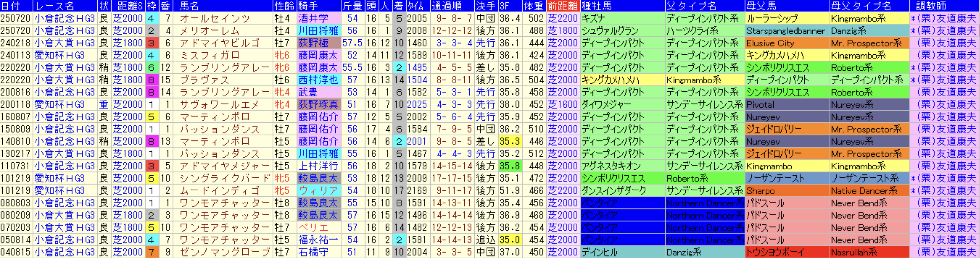The width and height of the screenshot is (980, 258).
Task: Select the 前距離 red column header
Action: pyautogui.click(x=562, y=6)
